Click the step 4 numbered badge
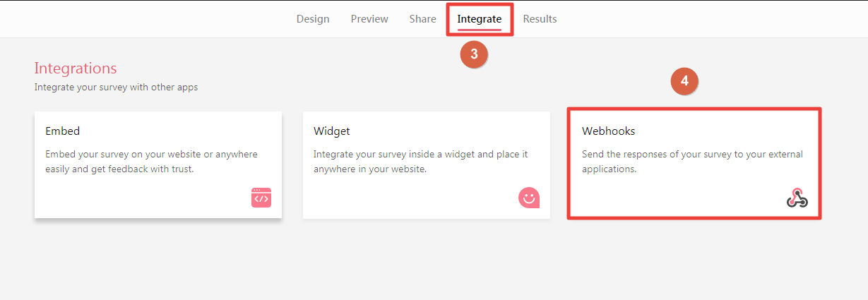 (x=684, y=81)
